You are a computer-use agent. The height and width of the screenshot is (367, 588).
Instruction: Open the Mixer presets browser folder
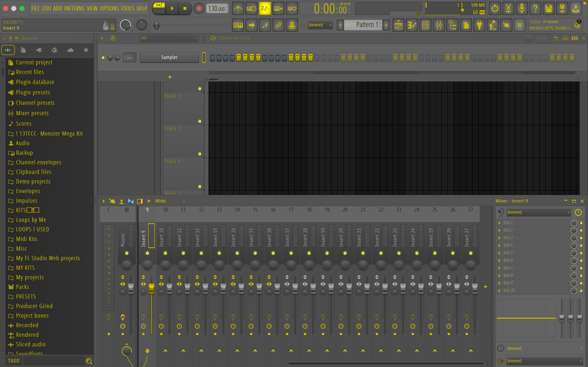pos(32,113)
